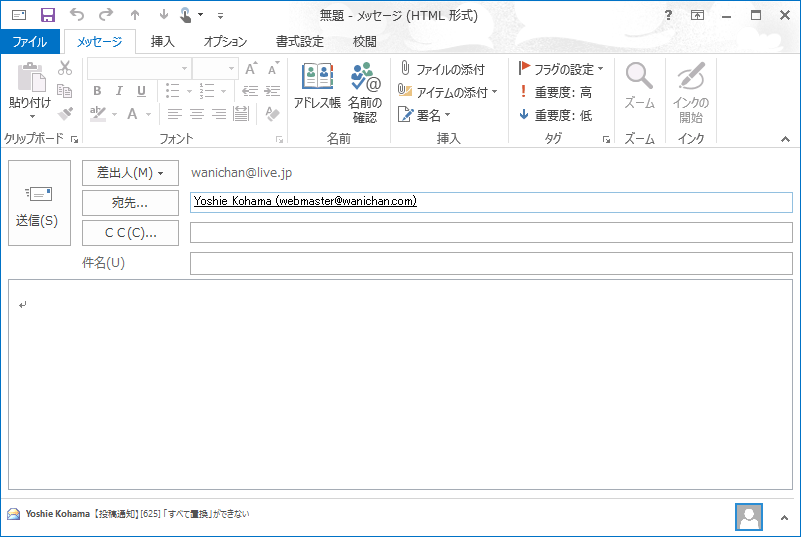Open Customize Quick Access Toolbar menu
This screenshot has height=537, width=801.
220,16
